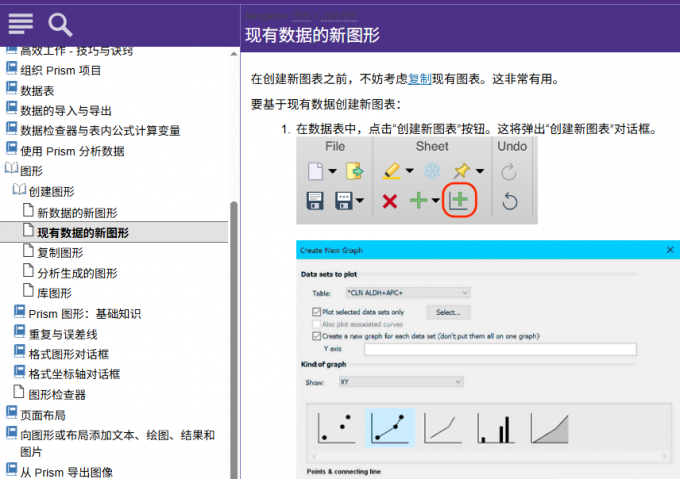Click the save-as floppy disk icon
680x479 pixels.
[x=344, y=201]
